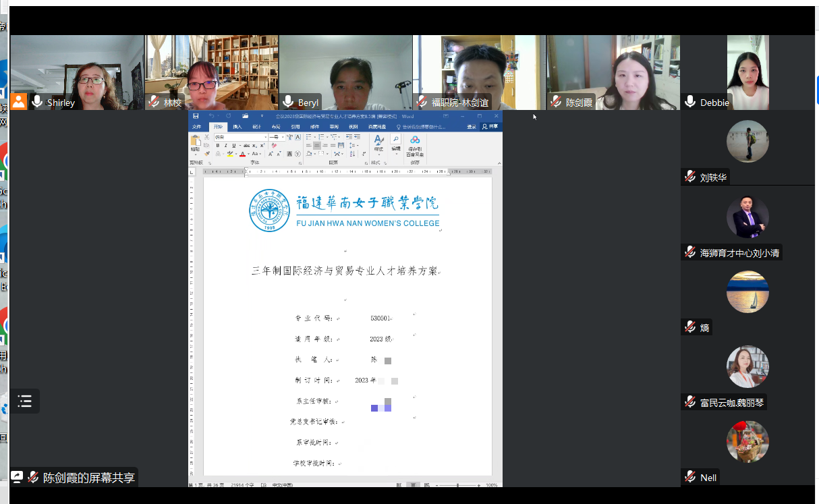Click the Format Painter brush icon

tap(207, 154)
